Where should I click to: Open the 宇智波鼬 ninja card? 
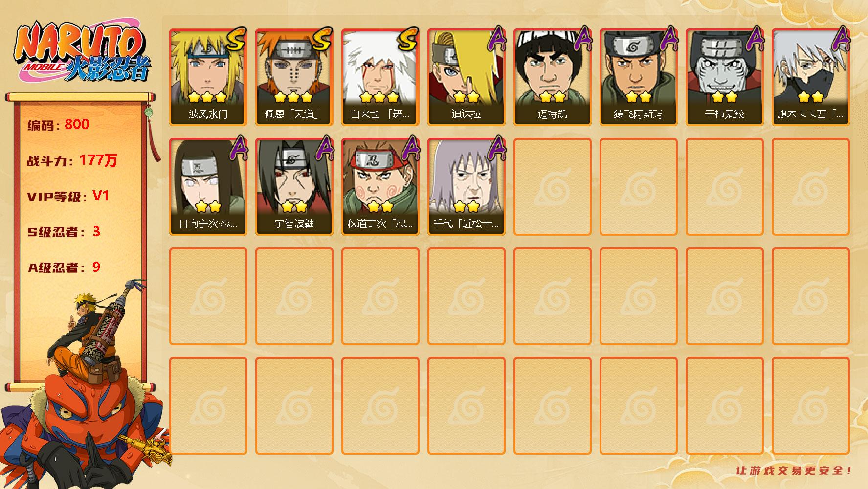[294, 187]
